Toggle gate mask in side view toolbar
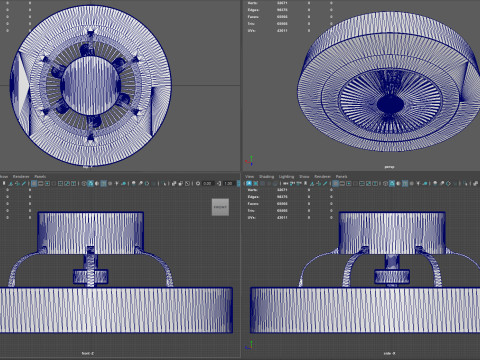 (355, 184)
